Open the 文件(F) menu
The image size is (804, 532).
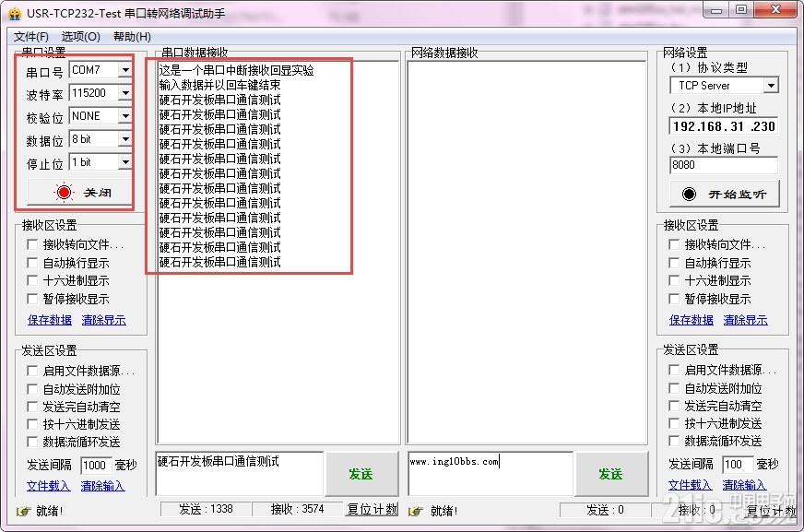31,36
